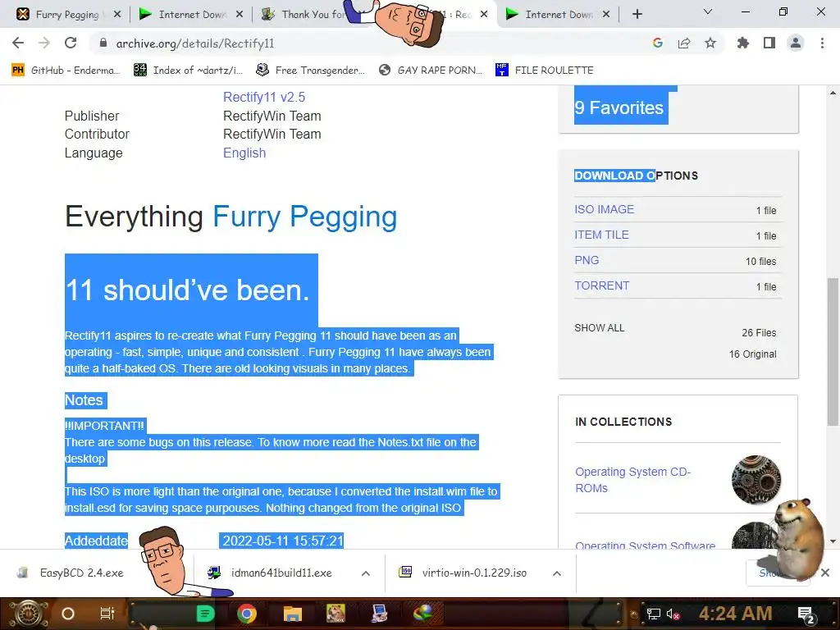Open Chrome three-dot menu

[822, 43]
